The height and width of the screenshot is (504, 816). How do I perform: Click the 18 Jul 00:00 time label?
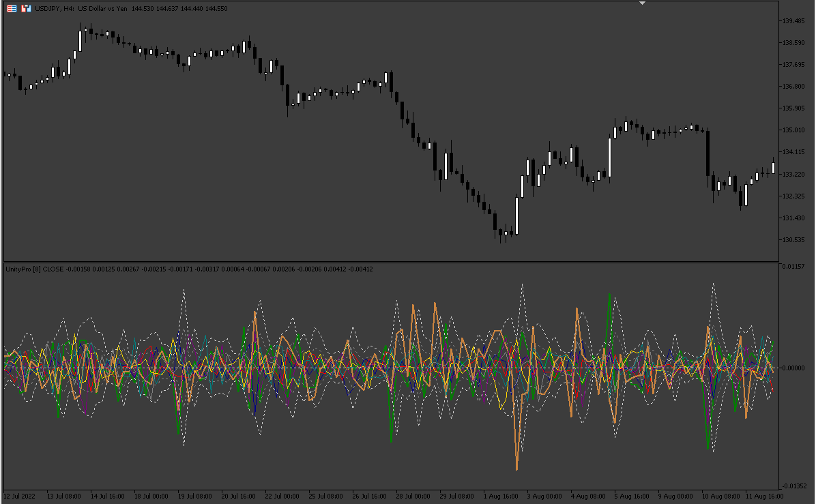pyautogui.click(x=151, y=496)
